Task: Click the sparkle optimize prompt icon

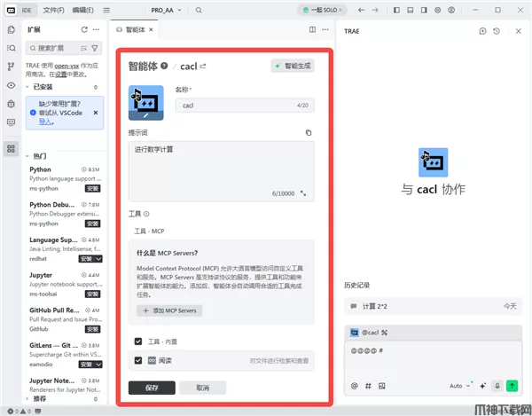Action: point(482,386)
